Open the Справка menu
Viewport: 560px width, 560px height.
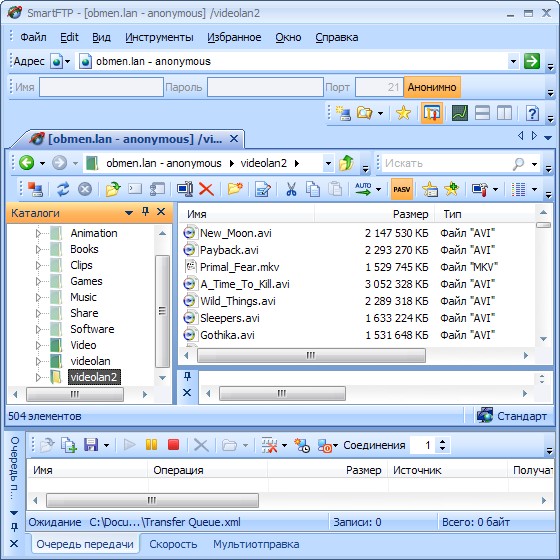[x=336, y=37]
